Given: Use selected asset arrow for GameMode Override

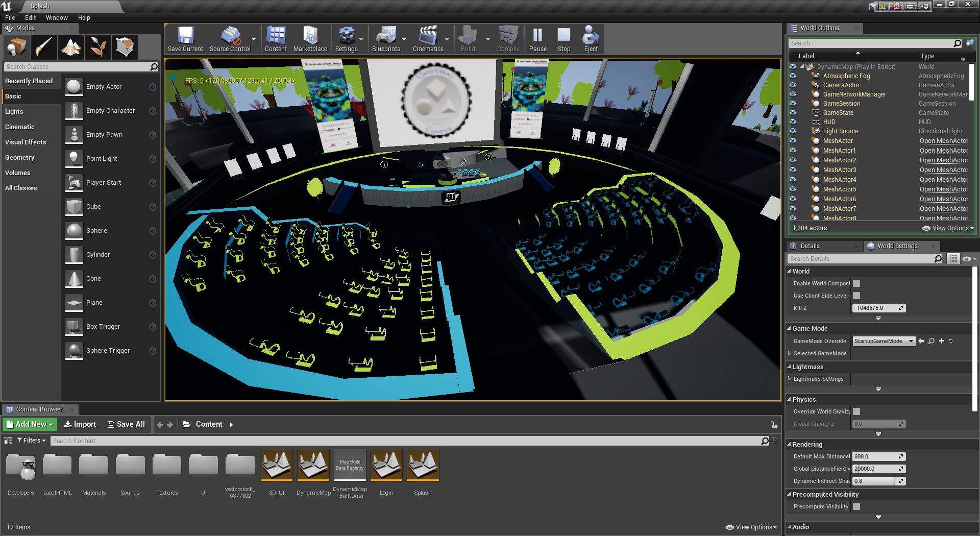Looking at the screenshot, I should tap(921, 341).
